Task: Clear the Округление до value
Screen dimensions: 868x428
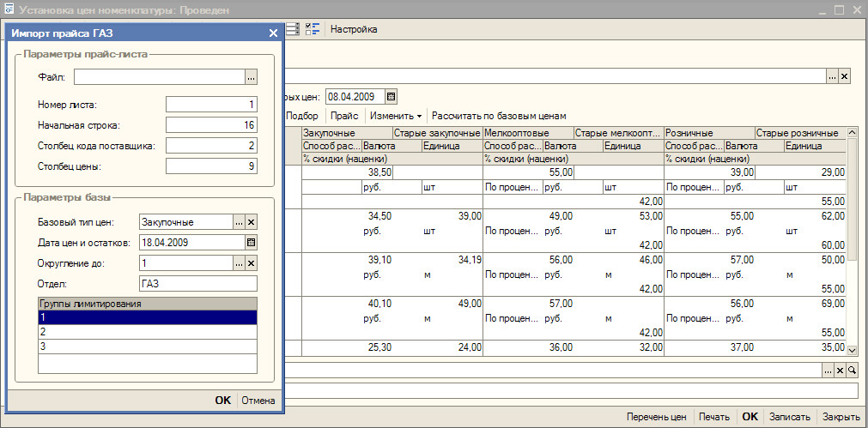Action: [x=251, y=263]
